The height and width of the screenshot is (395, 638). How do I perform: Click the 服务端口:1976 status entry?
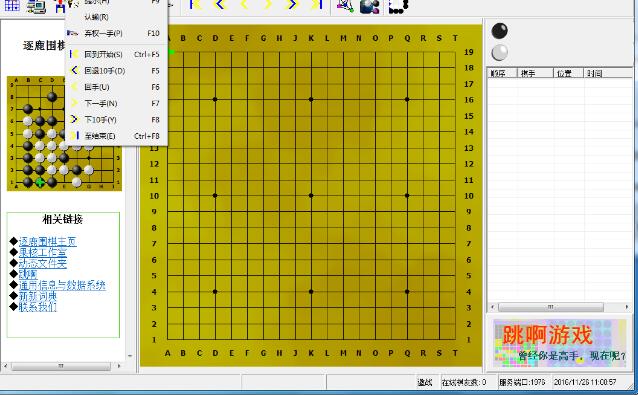pos(522,382)
